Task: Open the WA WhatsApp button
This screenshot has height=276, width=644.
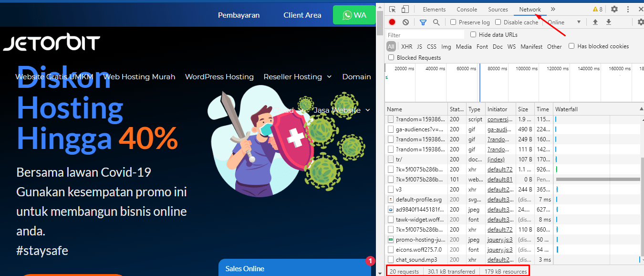Action: coord(354,15)
